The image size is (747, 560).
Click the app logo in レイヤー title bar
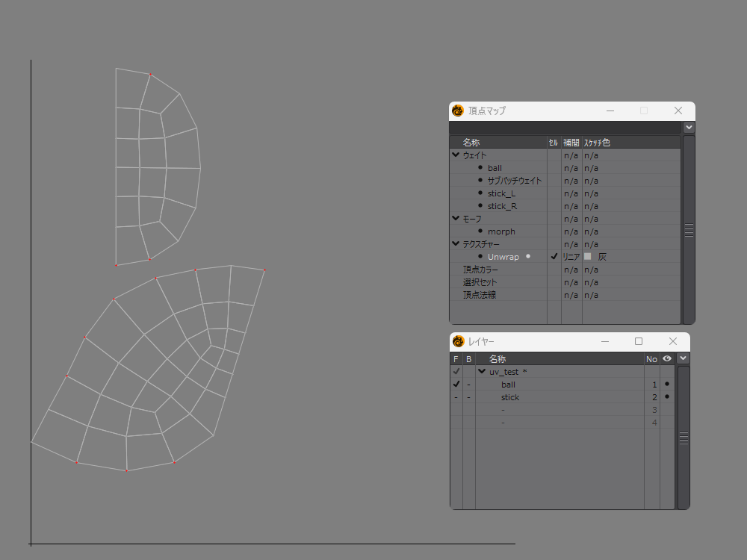pos(458,341)
